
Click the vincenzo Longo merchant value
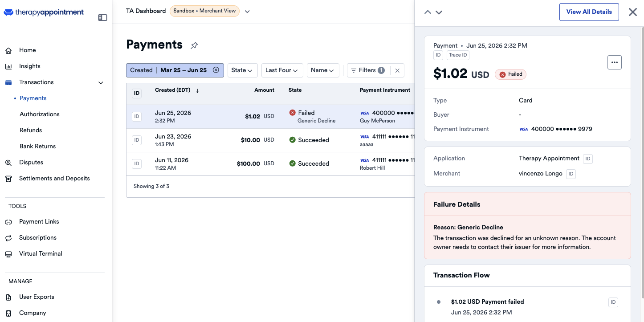tap(541, 174)
